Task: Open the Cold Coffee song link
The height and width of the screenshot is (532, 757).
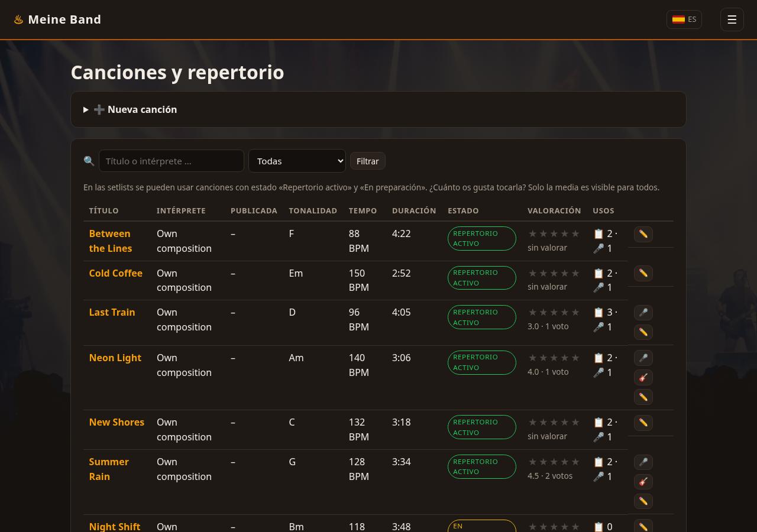Action: [x=116, y=273]
